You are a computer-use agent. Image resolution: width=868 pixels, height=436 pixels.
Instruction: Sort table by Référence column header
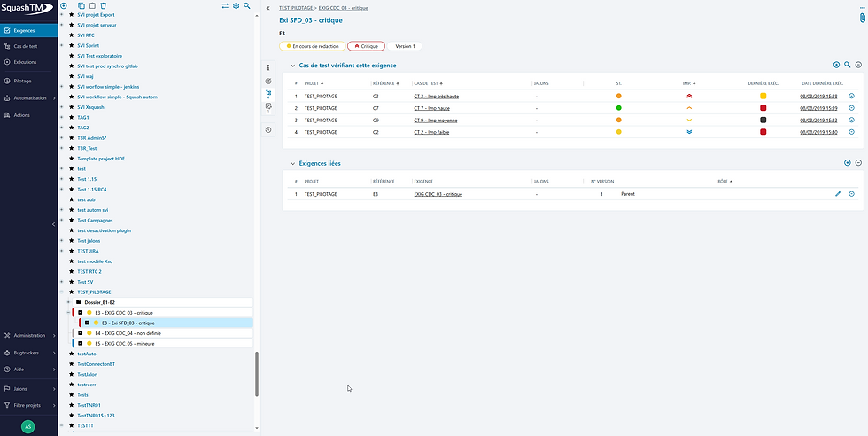click(x=386, y=83)
